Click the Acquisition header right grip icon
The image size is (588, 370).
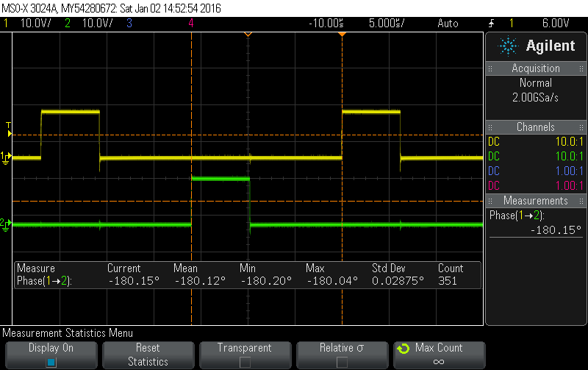pyautogui.click(x=581, y=68)
